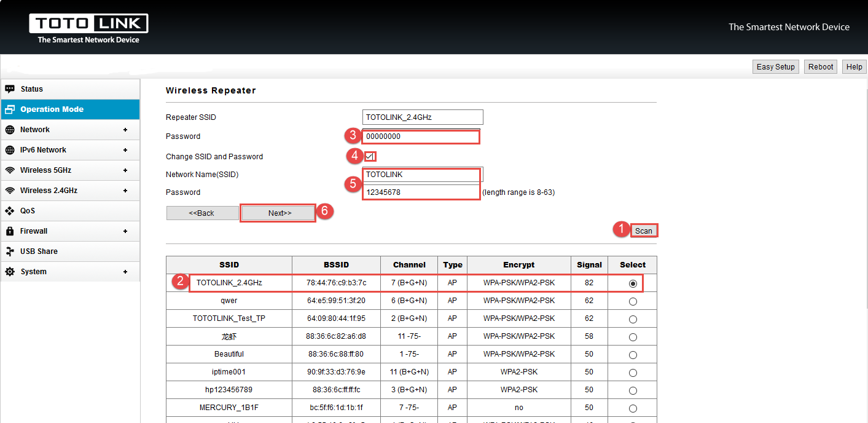Scan for wireless networks

644,231
